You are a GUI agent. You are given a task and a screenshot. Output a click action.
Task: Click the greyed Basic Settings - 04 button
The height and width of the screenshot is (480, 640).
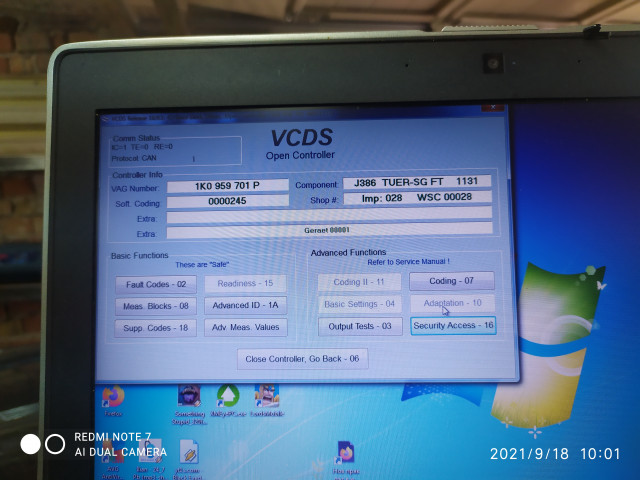360,304
